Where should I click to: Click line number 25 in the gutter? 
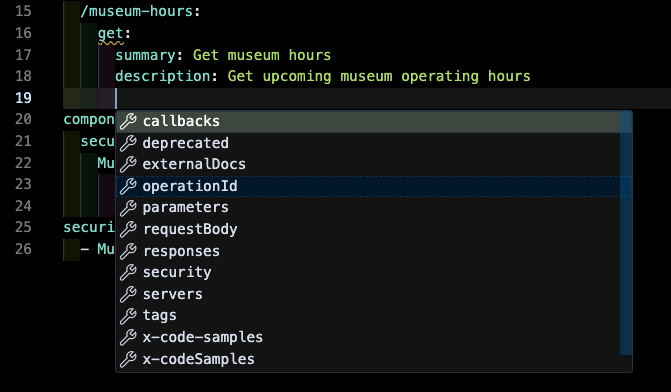[23, 227]
